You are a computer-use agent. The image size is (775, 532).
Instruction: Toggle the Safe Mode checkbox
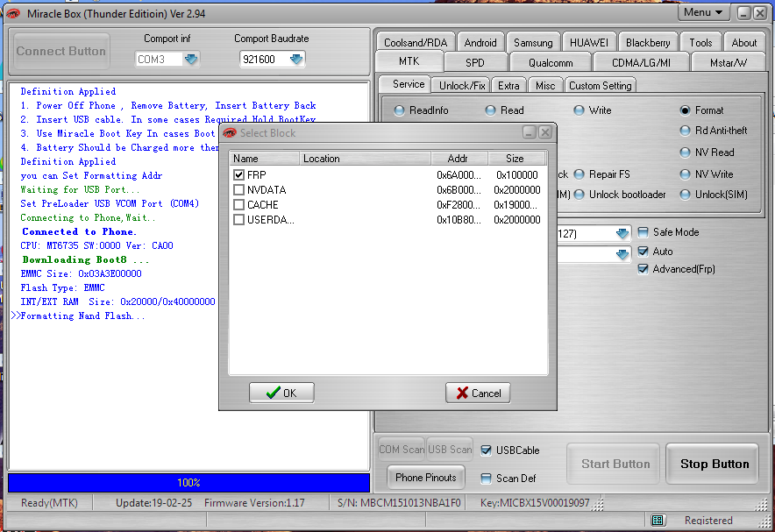tap(643, 232)
